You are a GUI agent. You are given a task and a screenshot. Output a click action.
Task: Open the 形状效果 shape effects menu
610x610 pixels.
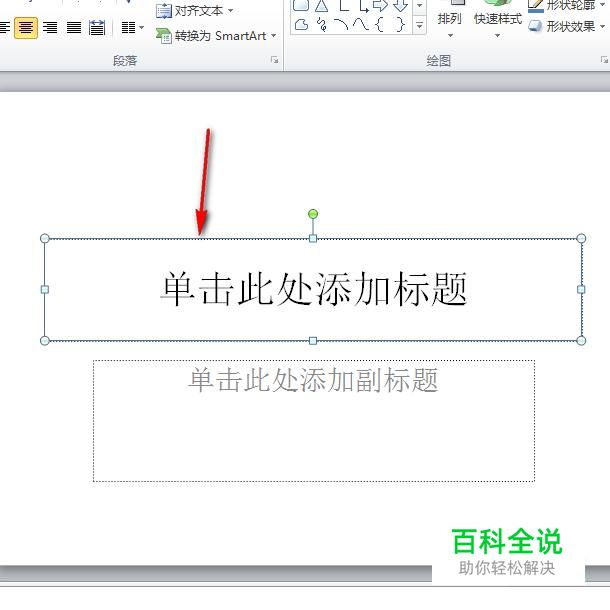[567, 26]
